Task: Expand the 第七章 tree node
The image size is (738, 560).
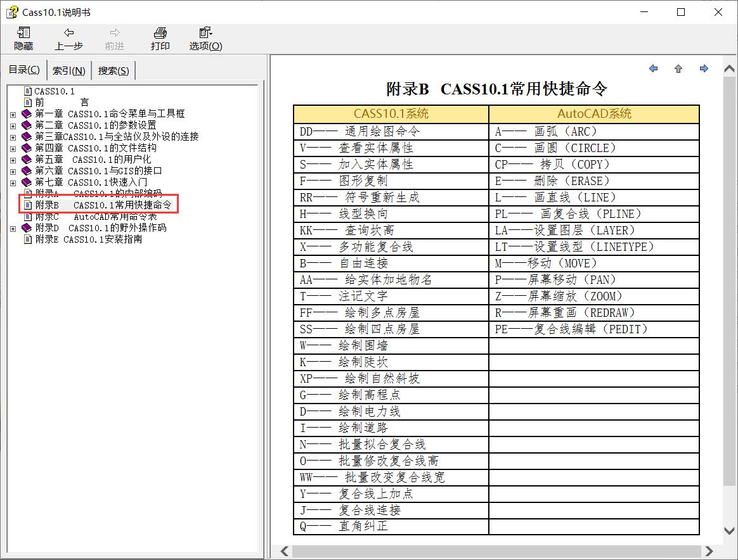Action: tap(13, 182)
